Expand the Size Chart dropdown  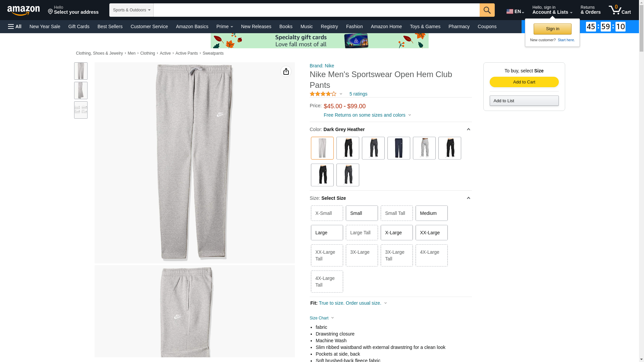point(322,318)
